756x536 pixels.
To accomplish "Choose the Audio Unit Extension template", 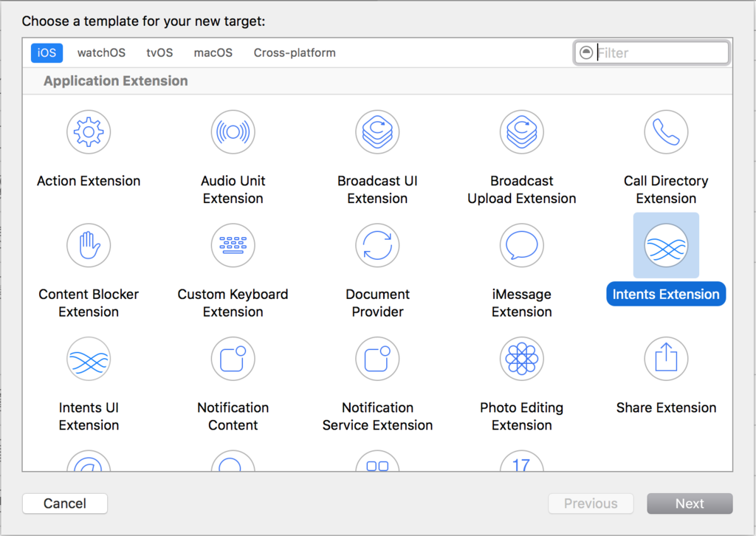I will [233, 132].
